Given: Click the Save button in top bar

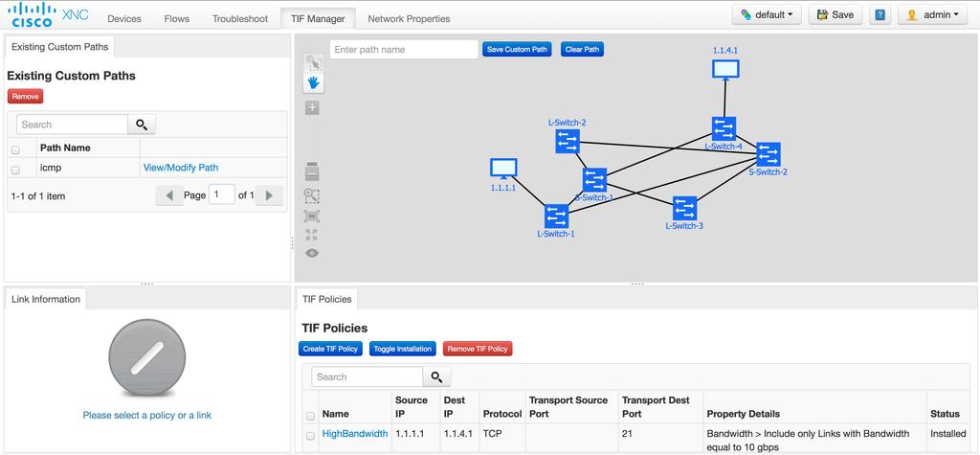Looking at the screenshot, I should 835,14.
